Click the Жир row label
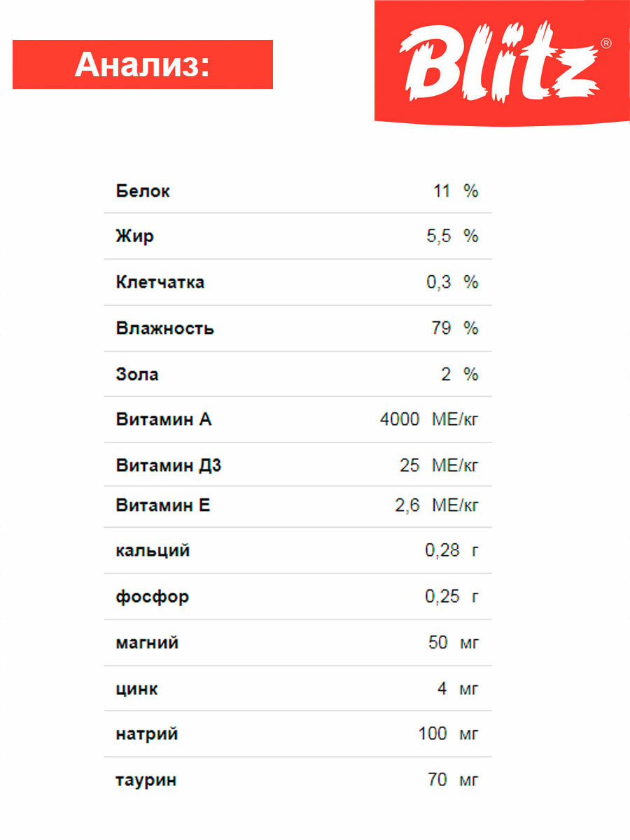The image size is (630, 840). [134, 237]
